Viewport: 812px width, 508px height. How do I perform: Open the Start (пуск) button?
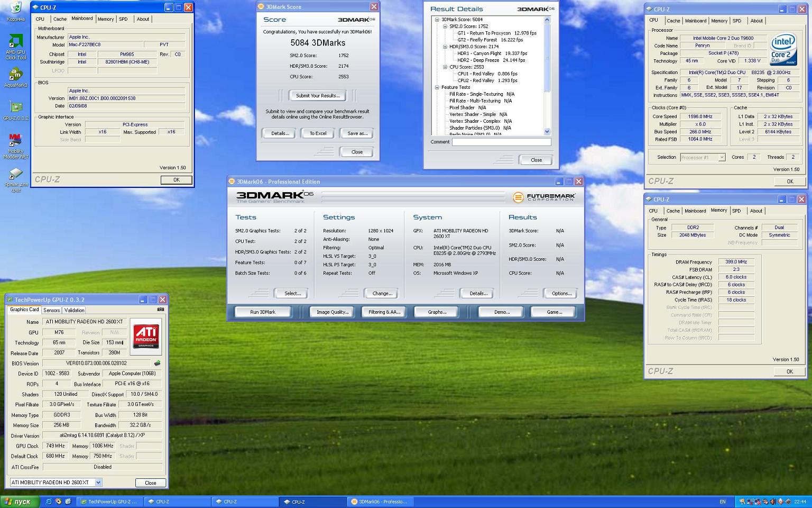(x=19, y=502)
